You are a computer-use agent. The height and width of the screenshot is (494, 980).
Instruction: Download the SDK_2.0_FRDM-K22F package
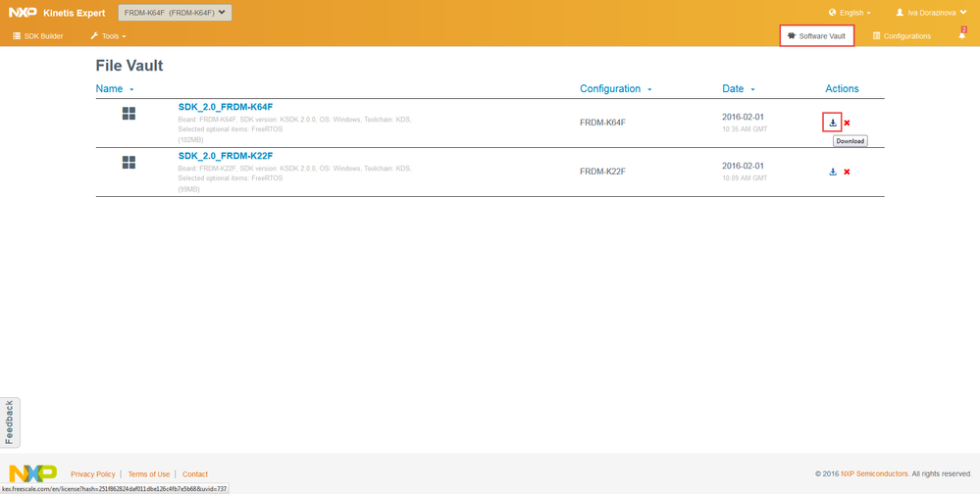click(x=833, y=172)
